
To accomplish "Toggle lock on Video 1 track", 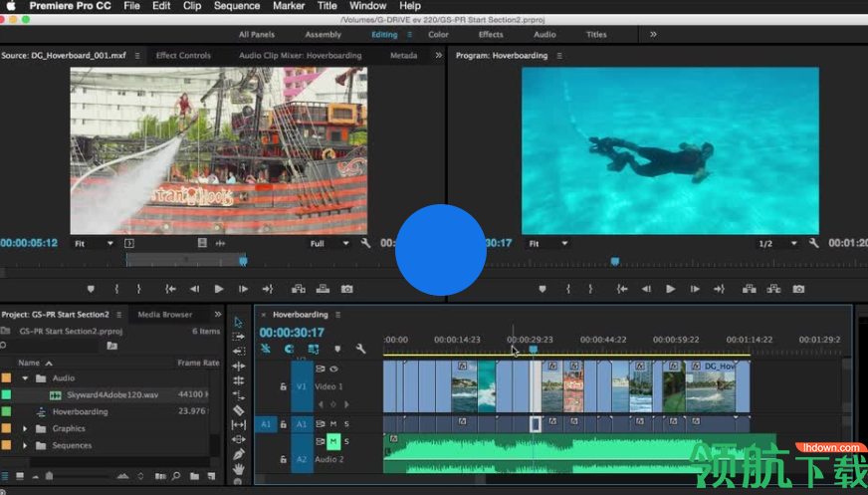I will [284, 386].
